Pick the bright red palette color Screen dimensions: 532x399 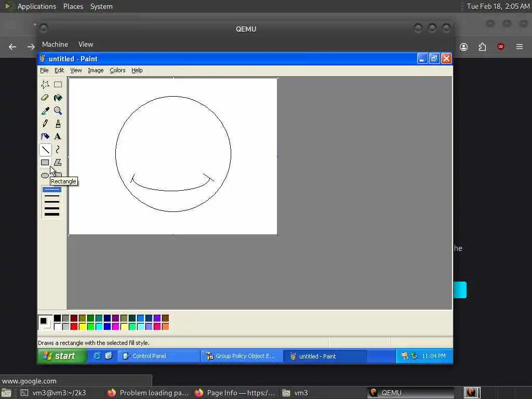74,326
